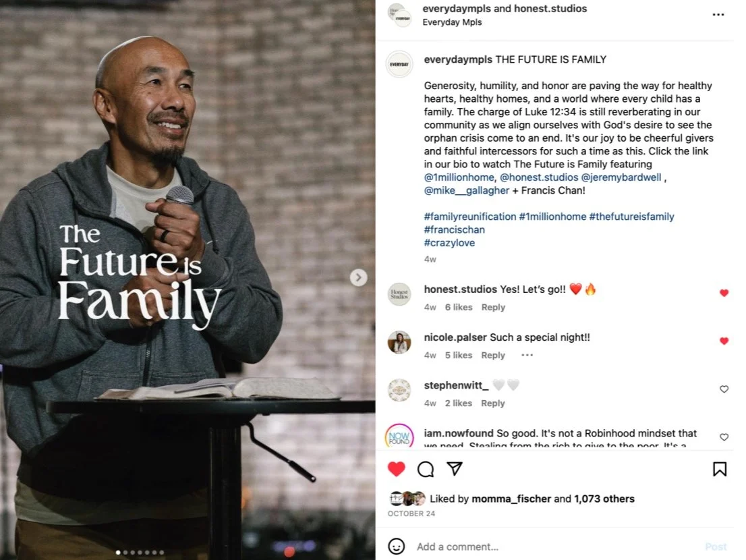Open the #crazylove hashtag link
This screenshot has width=746, height=560.
[449, 243]
